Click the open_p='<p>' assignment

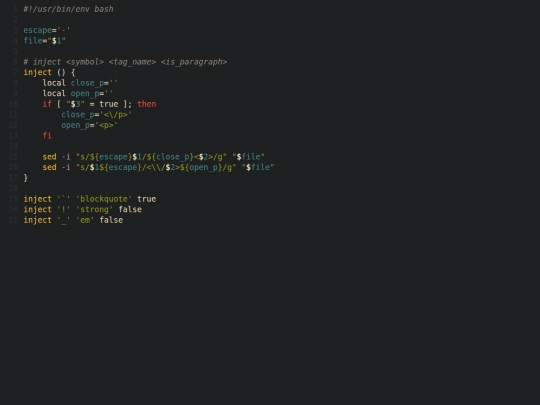point(90,125)
